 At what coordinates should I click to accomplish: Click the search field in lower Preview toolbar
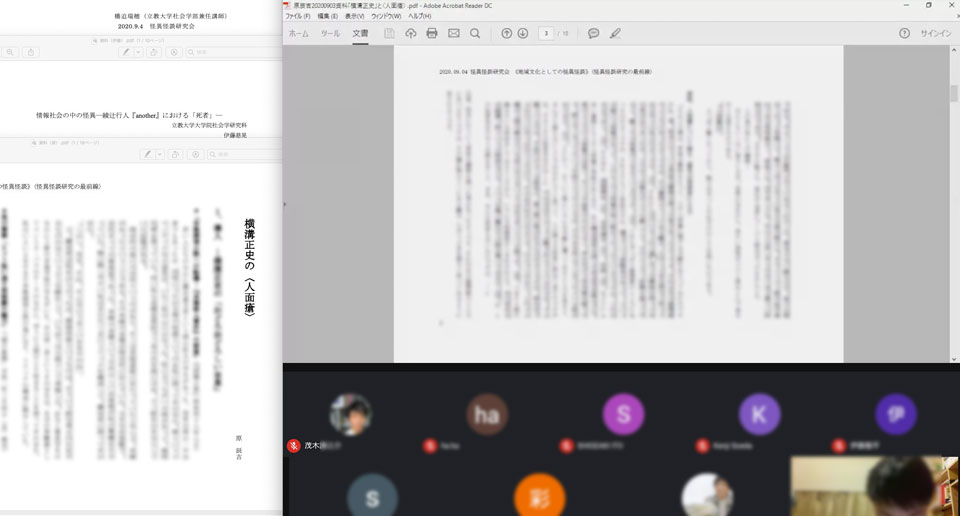point(244,154)
